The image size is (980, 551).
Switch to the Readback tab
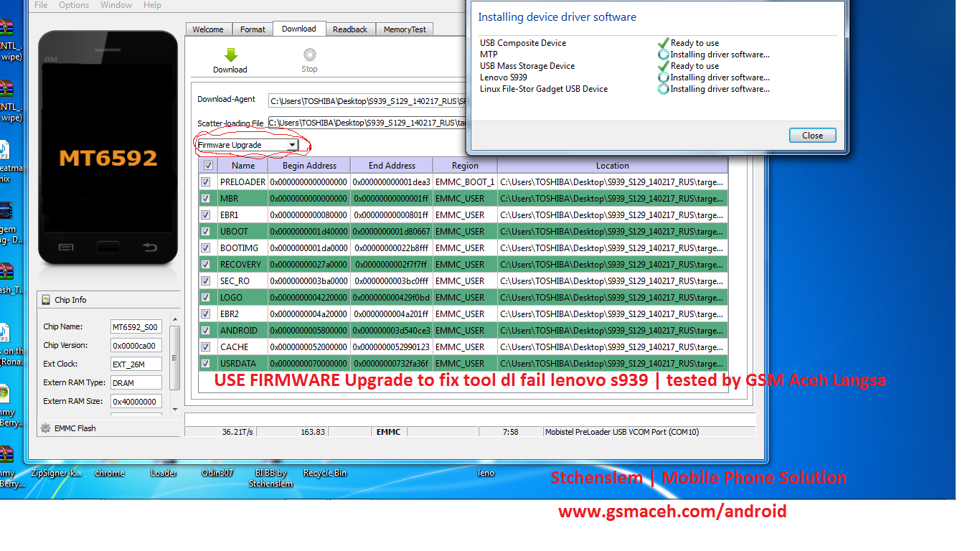point(350,29)
